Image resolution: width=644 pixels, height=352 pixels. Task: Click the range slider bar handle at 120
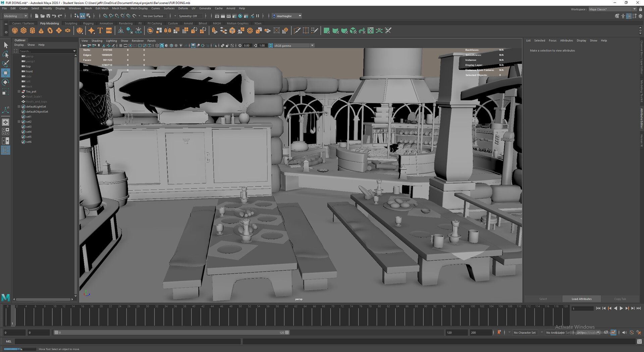(287, 333)
